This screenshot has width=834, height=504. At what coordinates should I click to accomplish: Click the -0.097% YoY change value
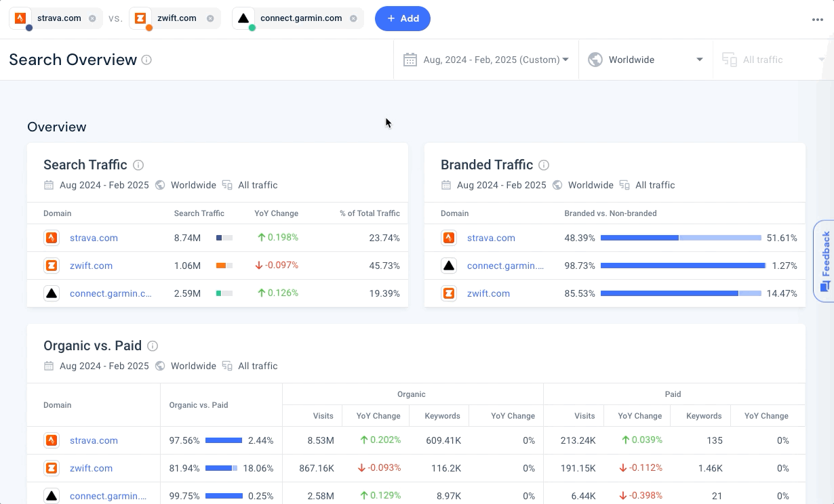click(282, 266)
